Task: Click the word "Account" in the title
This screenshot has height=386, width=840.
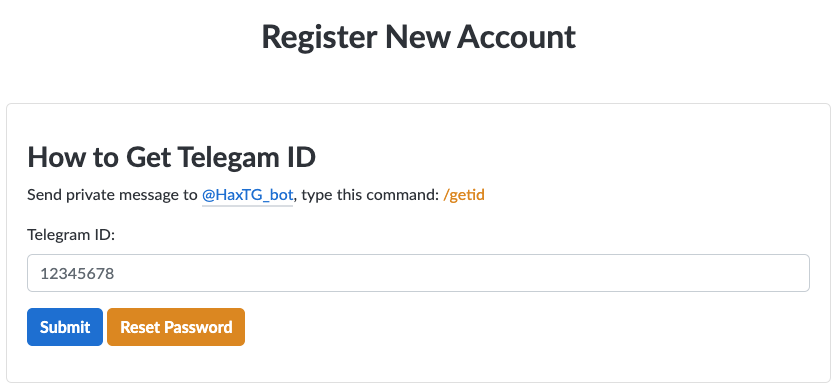Action: [x=516, y=37]
